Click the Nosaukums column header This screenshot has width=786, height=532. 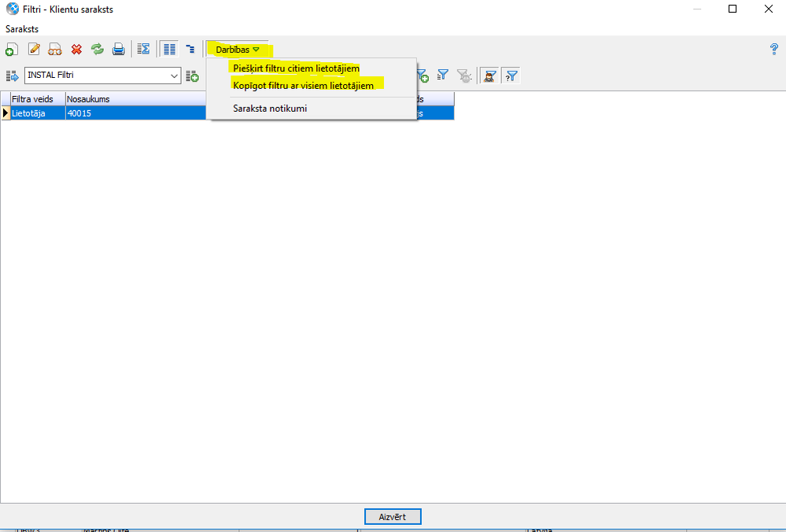pos(135,99)
